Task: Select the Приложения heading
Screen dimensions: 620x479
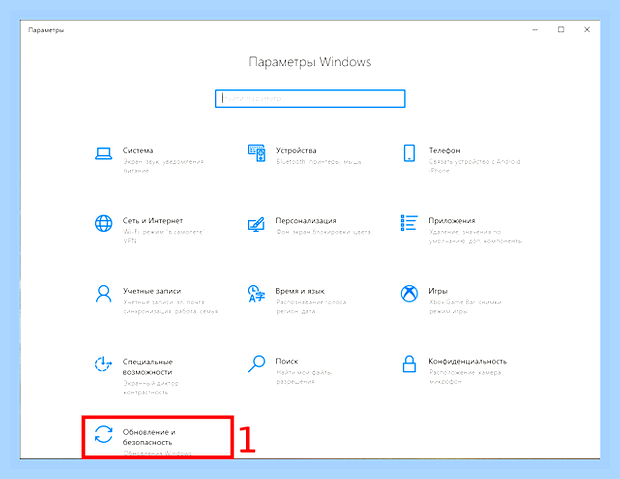Action: tap(452, 221)
